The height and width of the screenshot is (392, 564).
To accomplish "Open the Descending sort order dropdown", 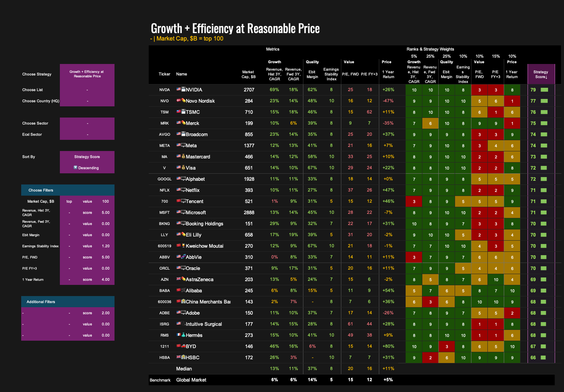I will click(x=87, y=168).
